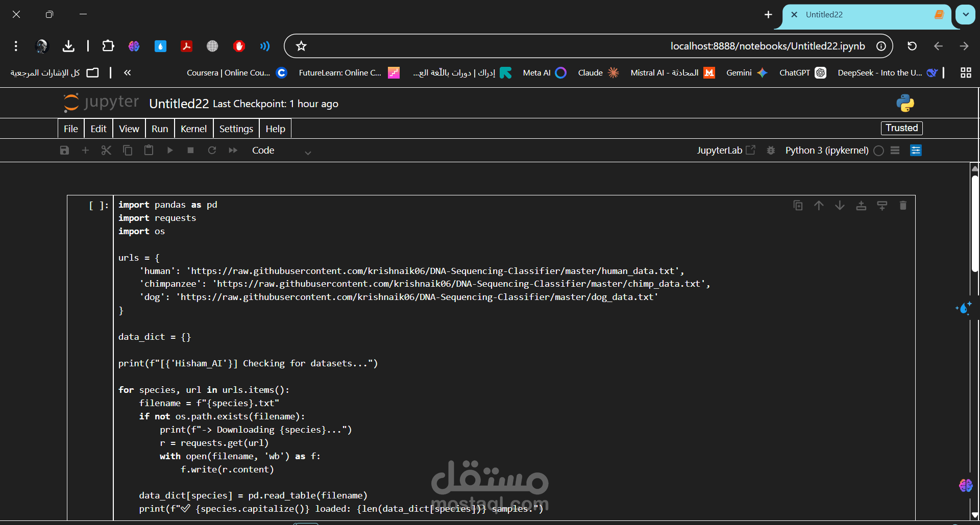Select the Python 3 (ipykernel) kernel name
The image size is (980, 525).
pyautogui.click(x=827, y=150)
